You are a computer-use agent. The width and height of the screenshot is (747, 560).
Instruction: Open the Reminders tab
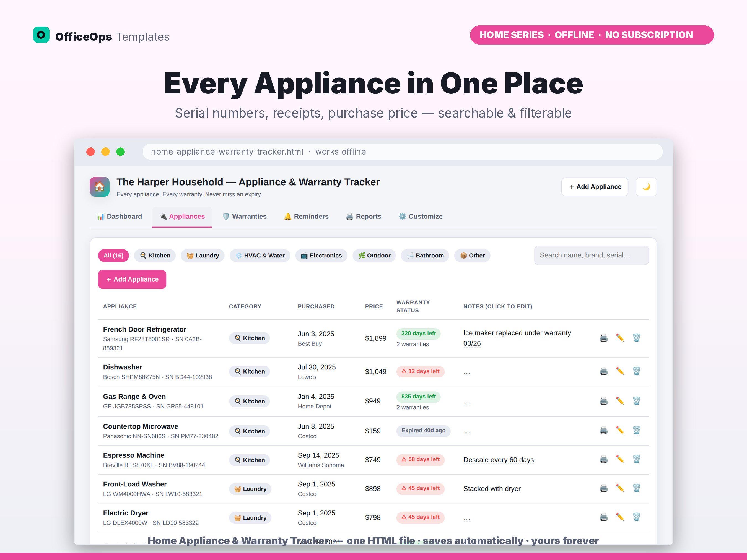point(306,217)
